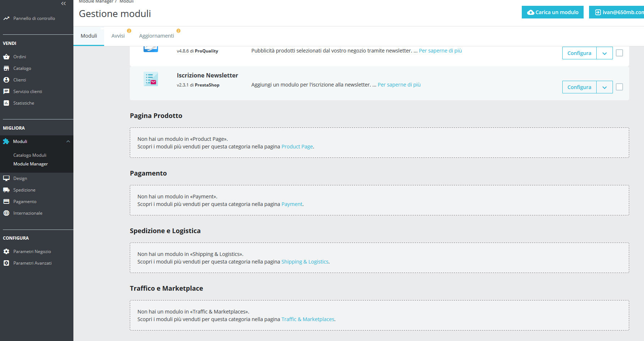The height and width of the screenshot is (341, 644).
Task: Switch to the Avvisi tab
Action: click(118, 36)
